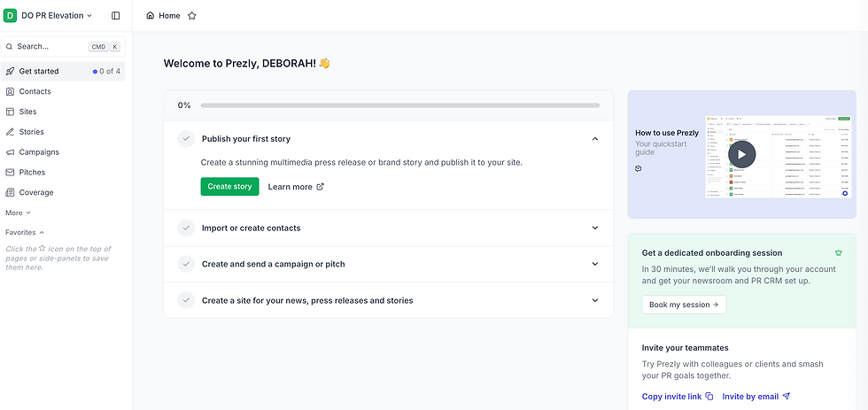868x410 pixels.
Task: Click the Campaigns megaphone icon
Action: 10,152
